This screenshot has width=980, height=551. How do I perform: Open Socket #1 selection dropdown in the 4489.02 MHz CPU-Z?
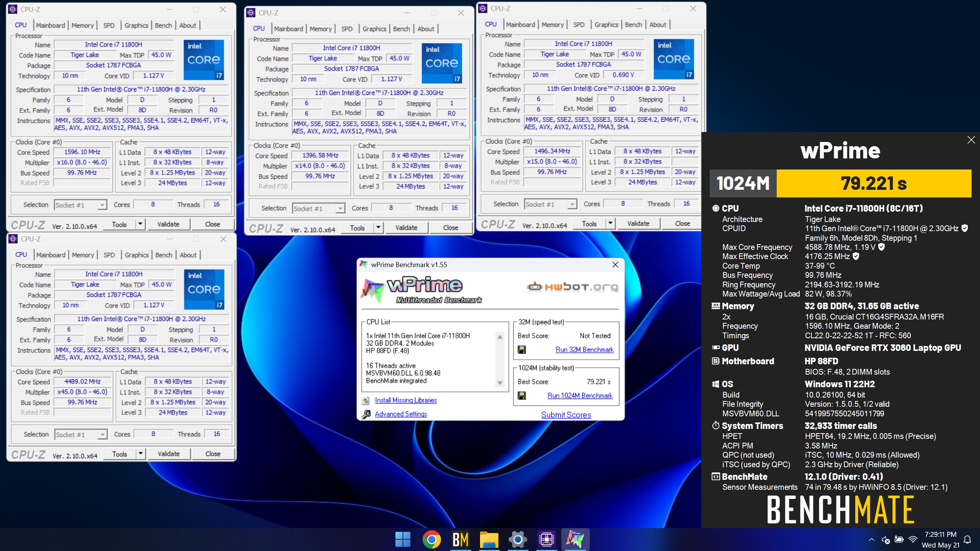click(x=102, y=435)
